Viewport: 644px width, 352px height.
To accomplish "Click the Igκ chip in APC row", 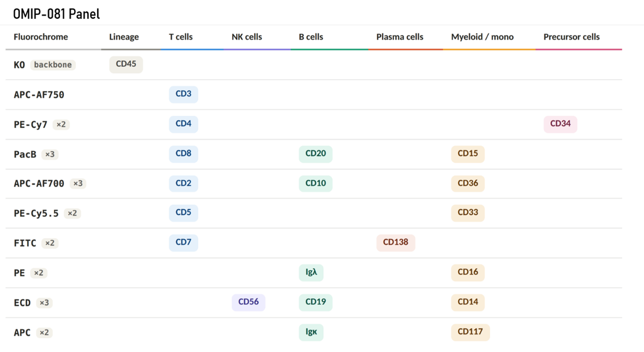I will click(311, 332).
